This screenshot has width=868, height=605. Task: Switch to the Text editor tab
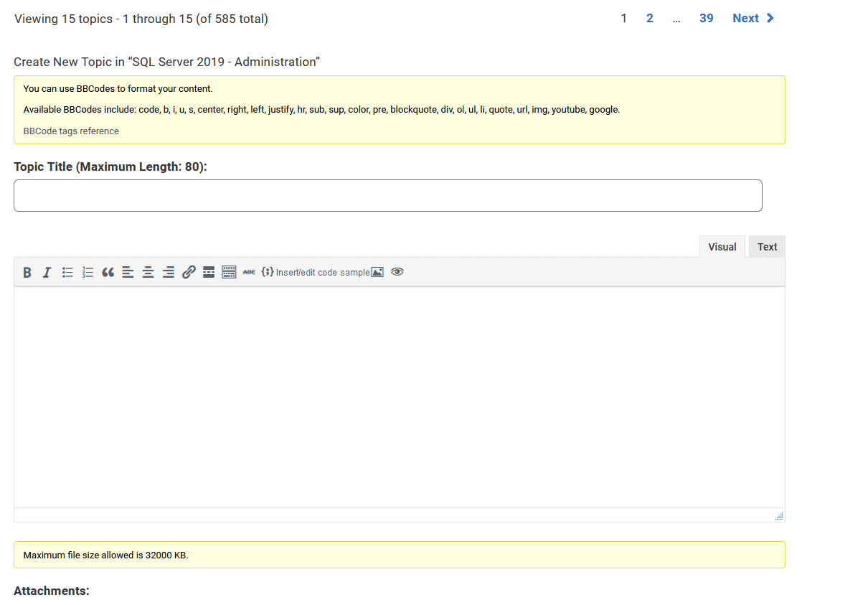[x=767, y=246]
